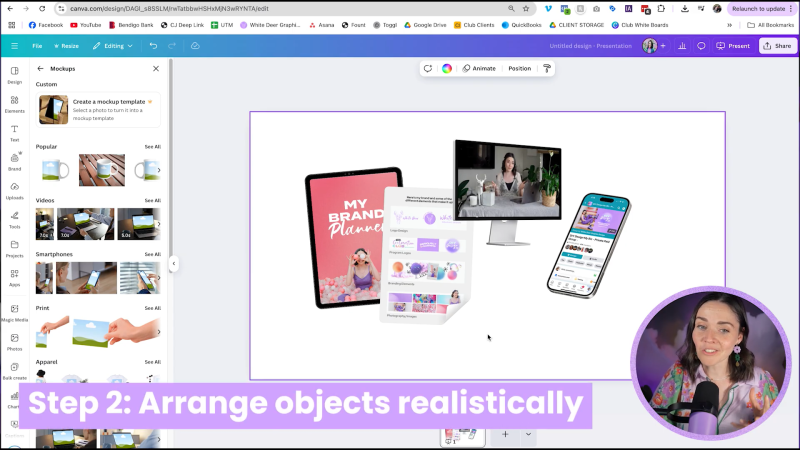See all Apparel mockups
The width and height of the screenshot is (800, 450).
coord(153,362)
